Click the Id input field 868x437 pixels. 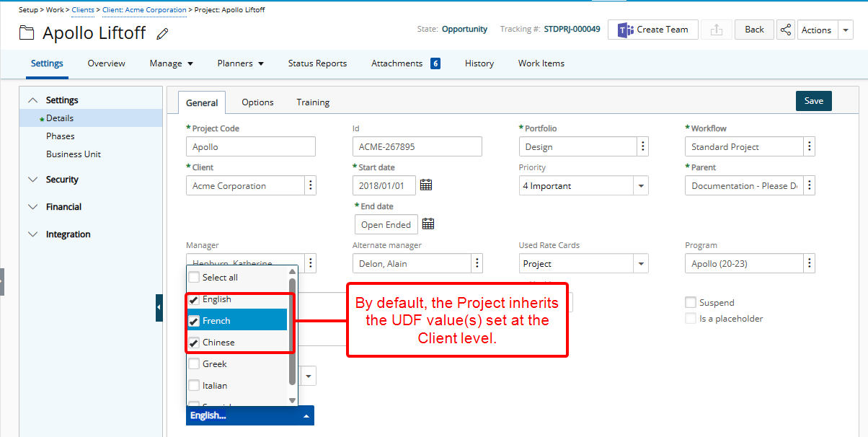[417, 146]
